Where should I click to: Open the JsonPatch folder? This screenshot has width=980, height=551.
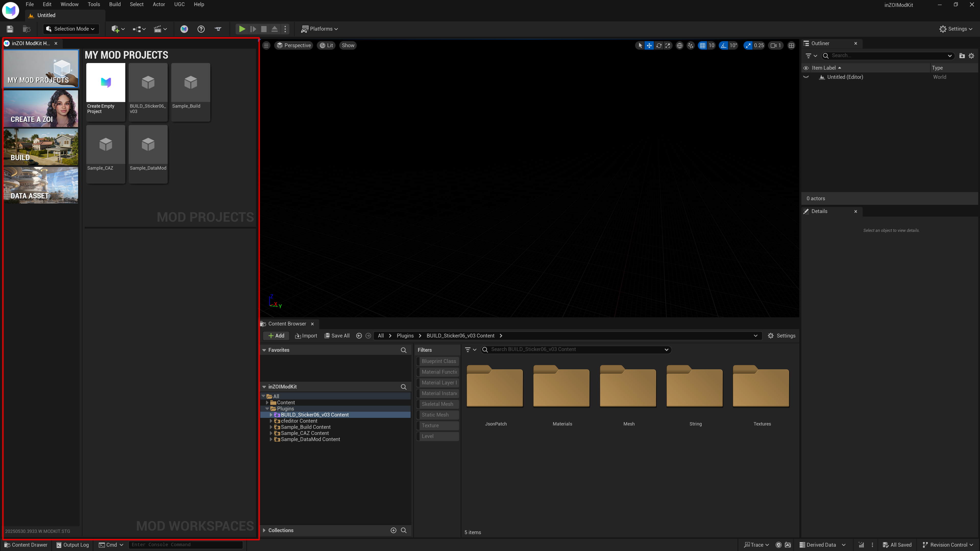coord(495,395)
